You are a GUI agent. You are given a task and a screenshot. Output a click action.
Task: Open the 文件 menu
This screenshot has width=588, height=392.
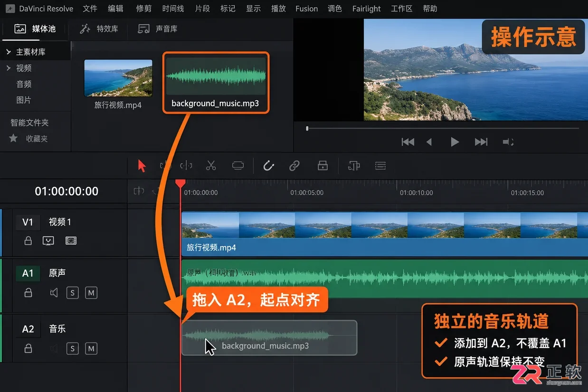[x=90, y=9]
